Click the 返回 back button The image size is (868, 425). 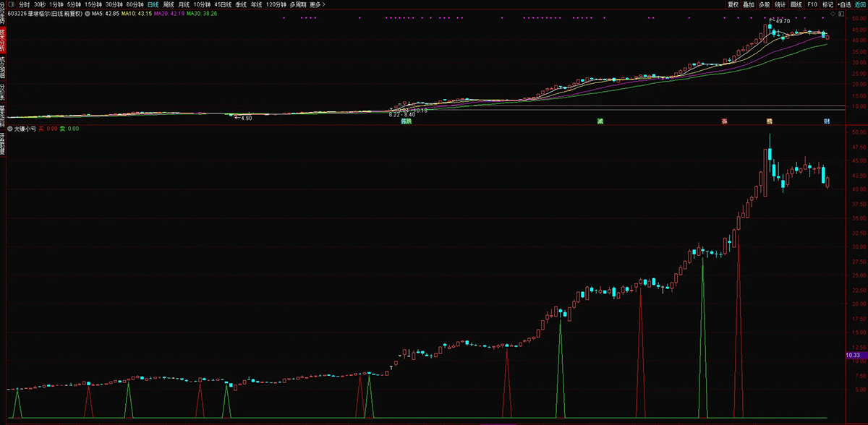click(860, 4)
